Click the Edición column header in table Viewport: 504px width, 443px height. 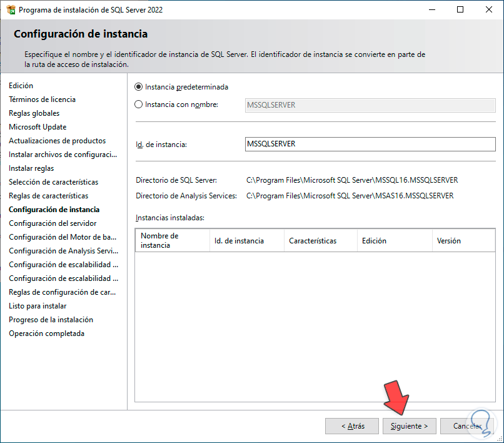pyautogui.click(x=395, y=240)
